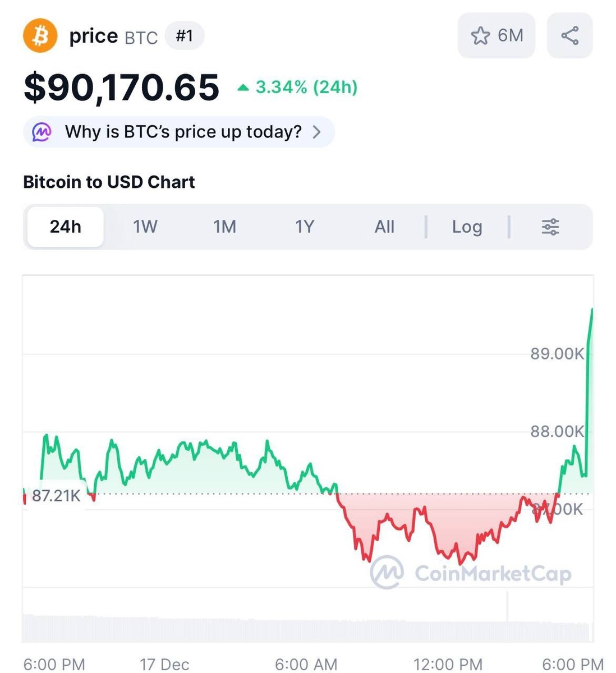Select the 24h timeframe tab

coord(66,227)
